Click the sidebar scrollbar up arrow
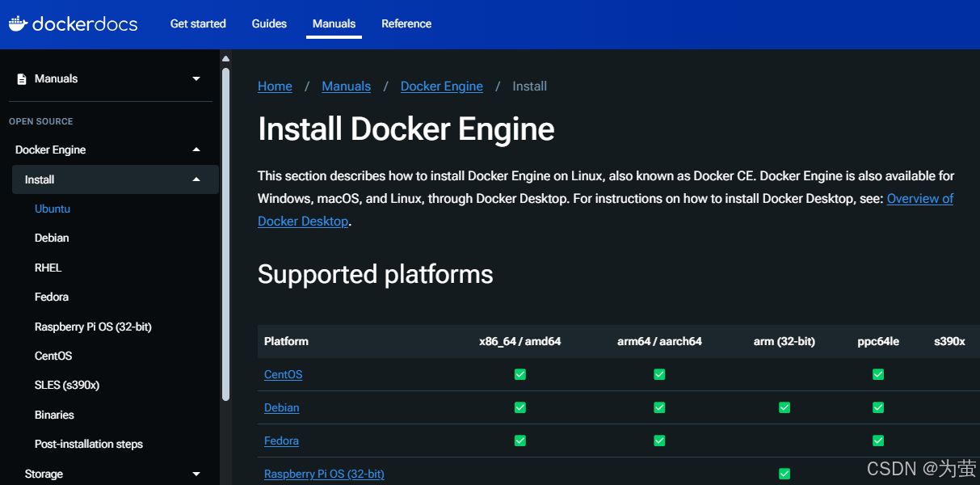 [225, 58]
